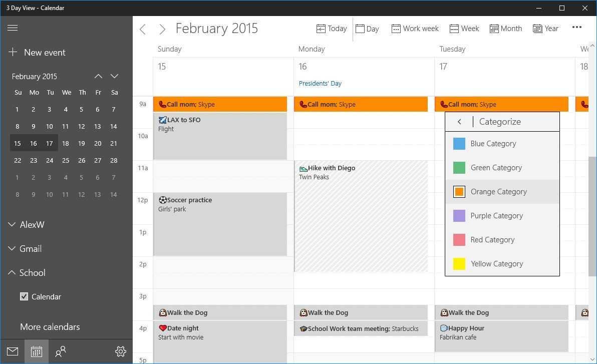Click the graduation cap icon on School Work meeting

[304, 328]
